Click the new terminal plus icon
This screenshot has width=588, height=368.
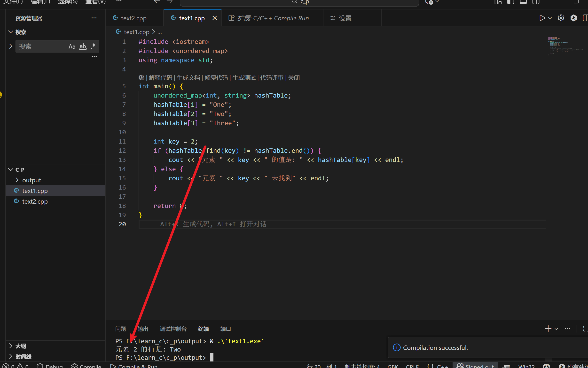click(x=548, y=329)
